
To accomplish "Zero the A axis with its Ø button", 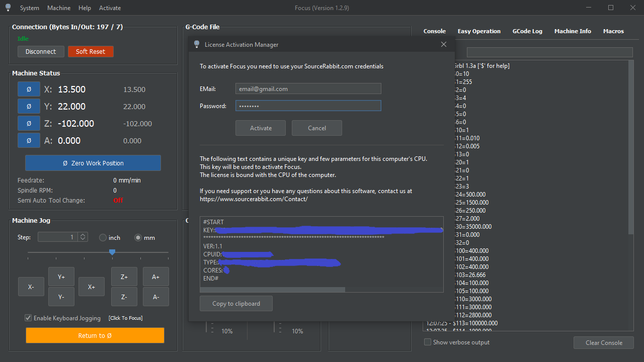I will 29,141.
